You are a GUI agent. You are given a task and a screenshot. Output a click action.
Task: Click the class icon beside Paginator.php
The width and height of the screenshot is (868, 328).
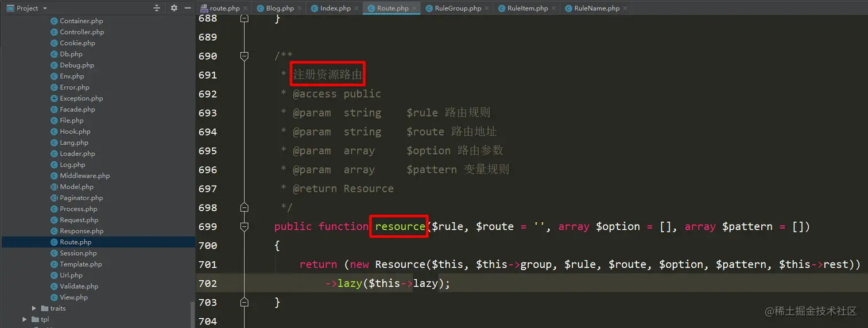click(55, 198)
